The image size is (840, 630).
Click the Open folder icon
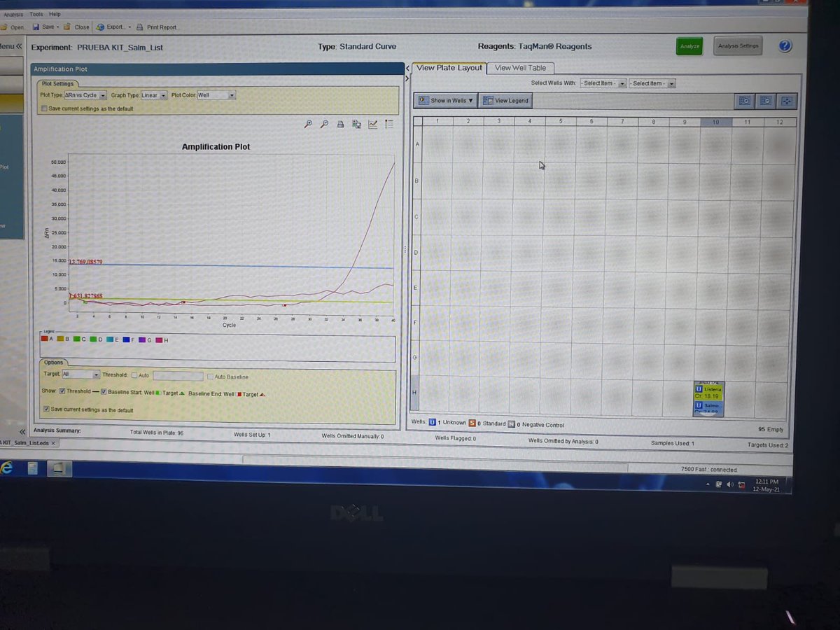pos(3,27)
